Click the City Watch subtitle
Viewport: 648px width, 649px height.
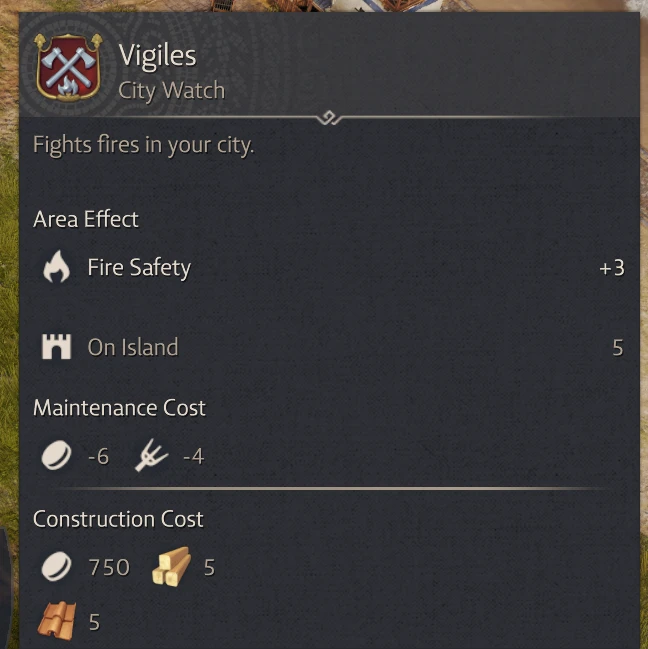pos(171,90)
